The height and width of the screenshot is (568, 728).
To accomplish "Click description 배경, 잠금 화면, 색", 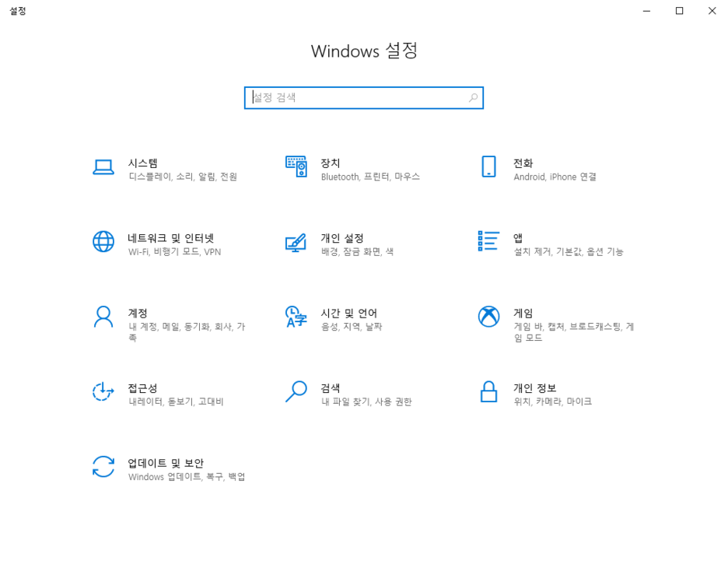I will pos(357,252).
